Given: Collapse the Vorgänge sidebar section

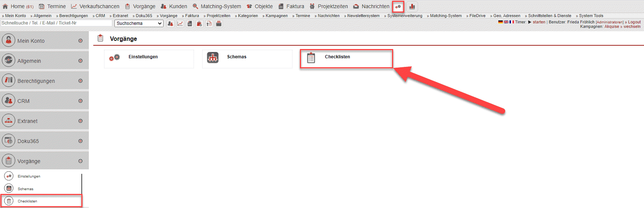Looking at the screenshot, I should click(x=80, y=161).
